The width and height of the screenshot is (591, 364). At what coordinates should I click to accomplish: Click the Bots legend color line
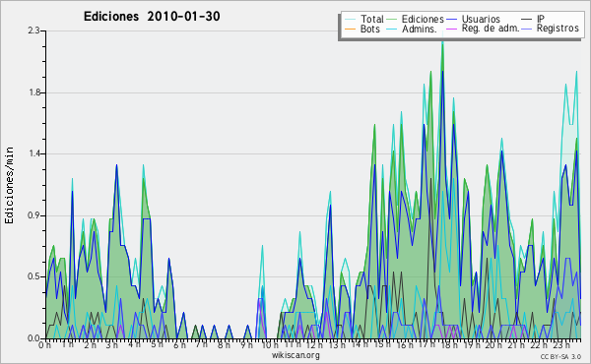click(x=350, y=29)
